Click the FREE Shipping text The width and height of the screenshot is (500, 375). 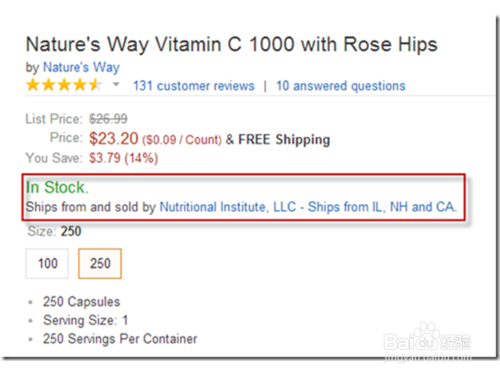(x=284, y=140)
